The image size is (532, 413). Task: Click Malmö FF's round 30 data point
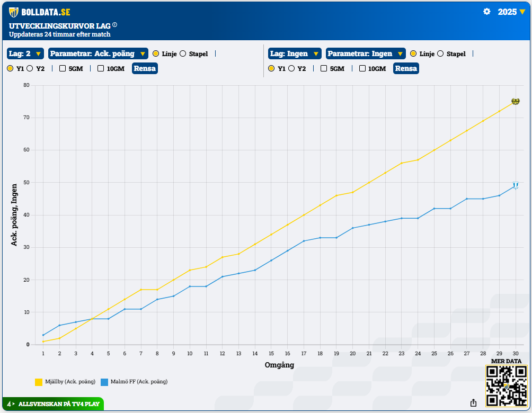point(515,186)
